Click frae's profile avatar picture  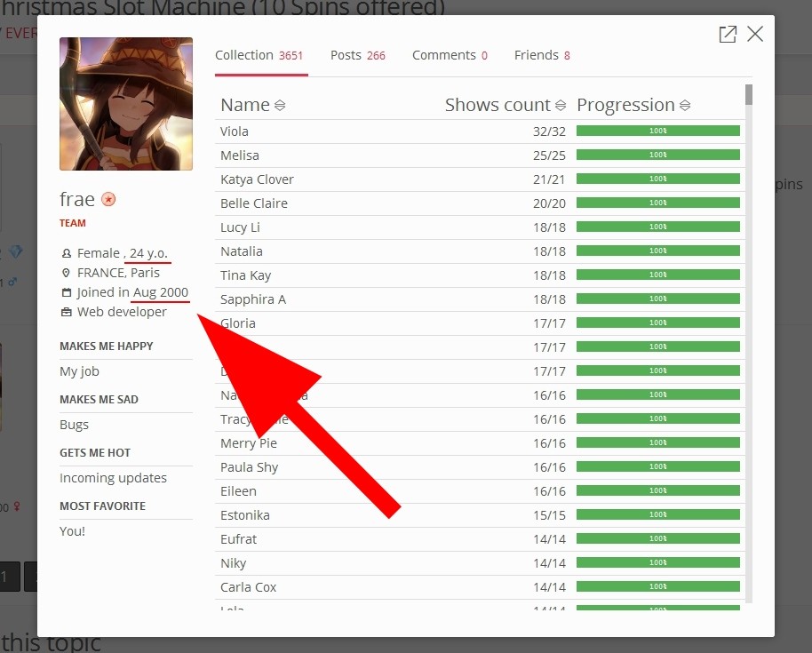click(126, 104)
